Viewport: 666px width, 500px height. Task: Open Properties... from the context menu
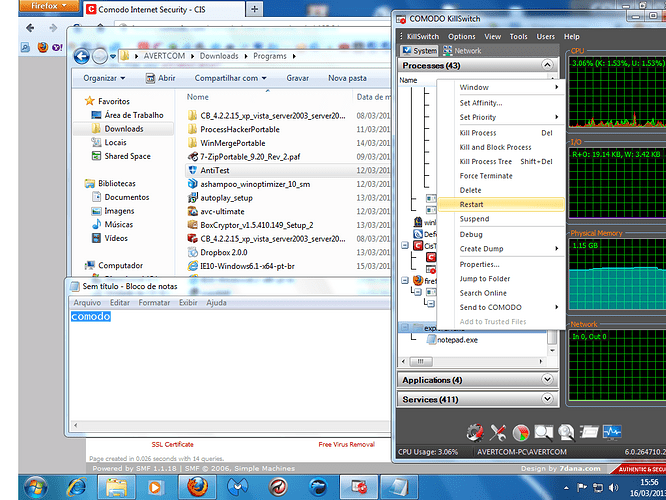(501, 264)
